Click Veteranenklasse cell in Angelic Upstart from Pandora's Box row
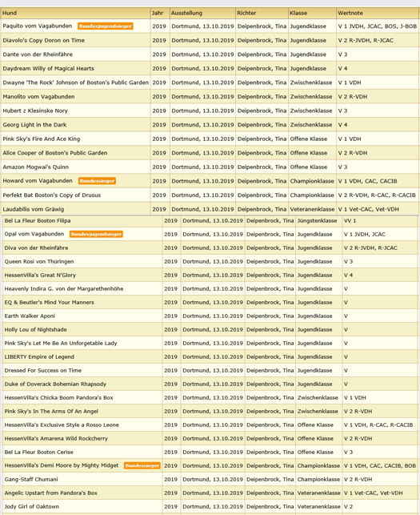Screen dimensions: 420x515 (319, 493)
